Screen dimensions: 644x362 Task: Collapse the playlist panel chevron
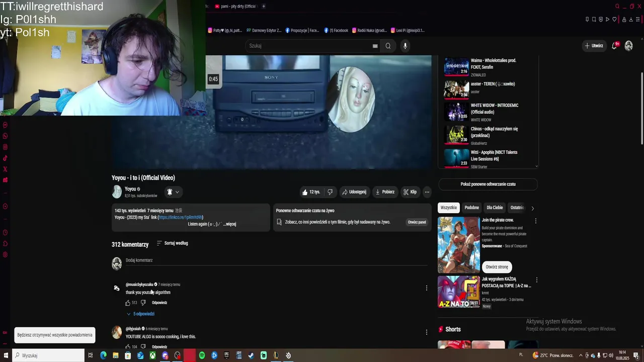click(536, 166)
